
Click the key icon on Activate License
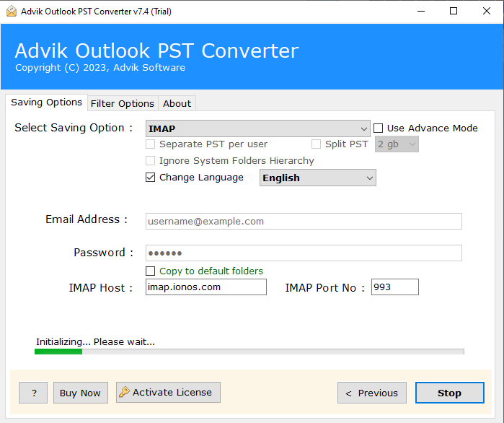(x=124, y=392)
